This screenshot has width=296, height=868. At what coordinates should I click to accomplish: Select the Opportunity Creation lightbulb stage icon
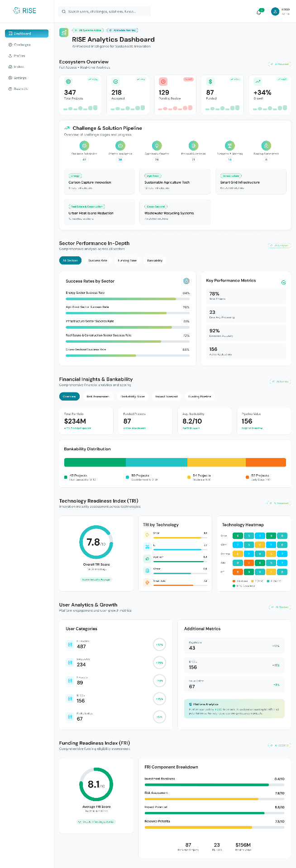(157, 146)
